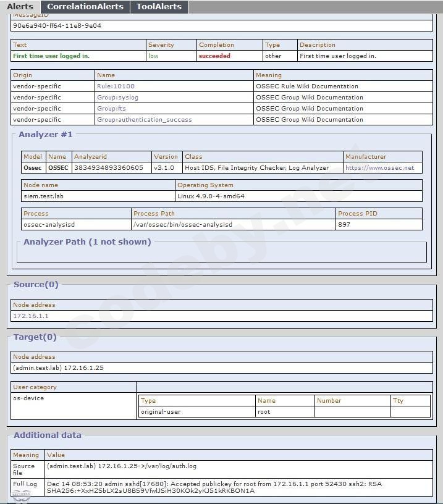
Task: Click the green 'First time user logged in.' text
Action: click(x=51, y=56)
